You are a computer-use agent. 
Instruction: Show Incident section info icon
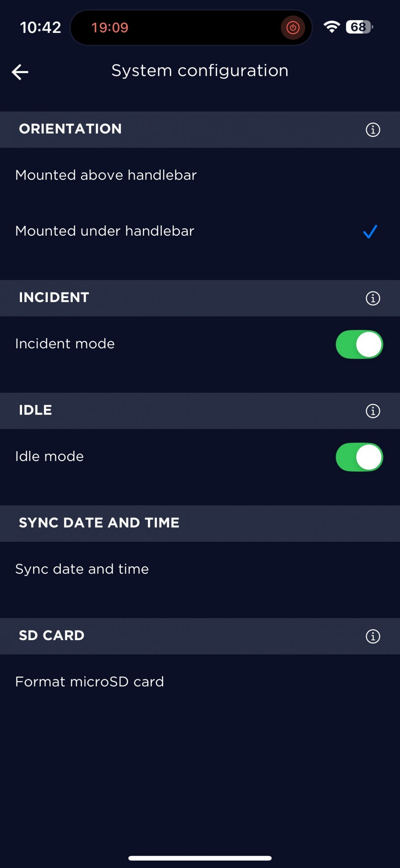pos(373,298)
